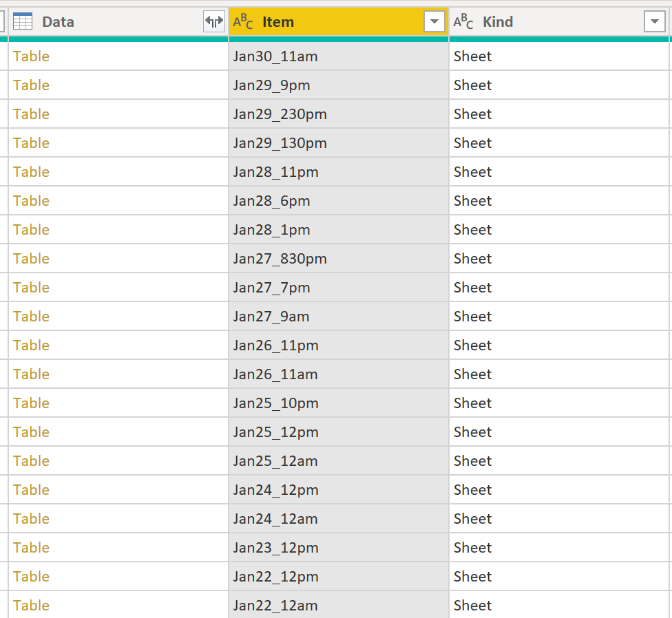The image size is (672, 618).
Task: Open the Table link for Jan25_12pm
Action: click(31, 432)
